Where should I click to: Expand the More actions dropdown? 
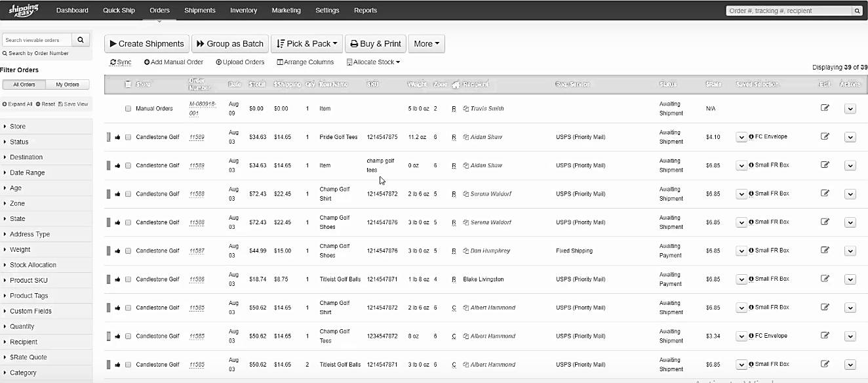[427, 44]
